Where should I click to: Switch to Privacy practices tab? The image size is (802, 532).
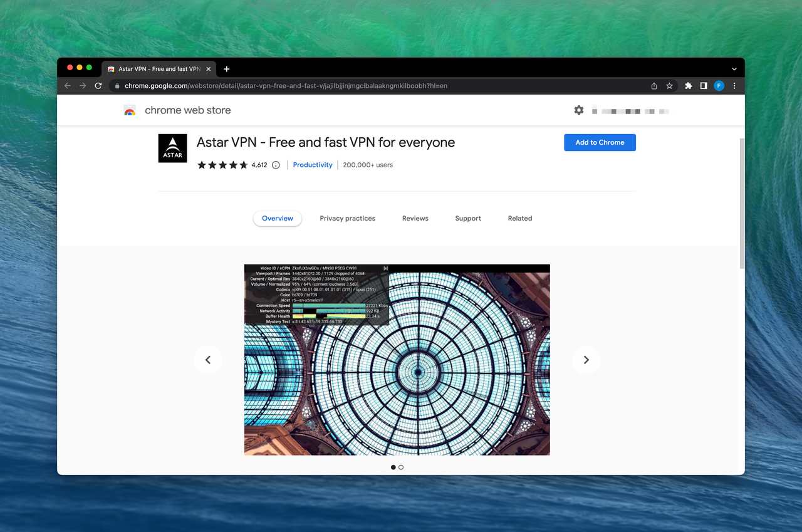(x=348, y=218)
